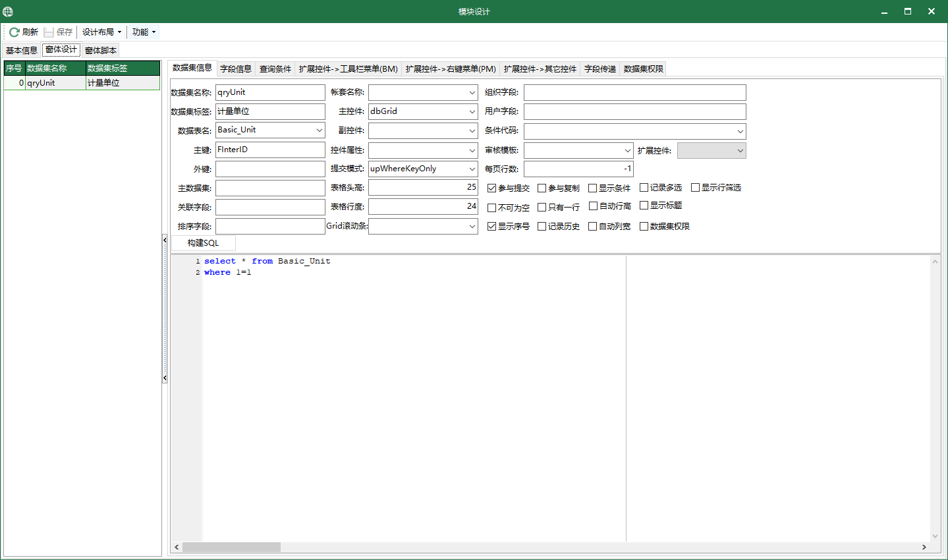Viewport: 948px width, 560px height.
Task: Click the empty 主数据集 field
Action: [270, 188]
